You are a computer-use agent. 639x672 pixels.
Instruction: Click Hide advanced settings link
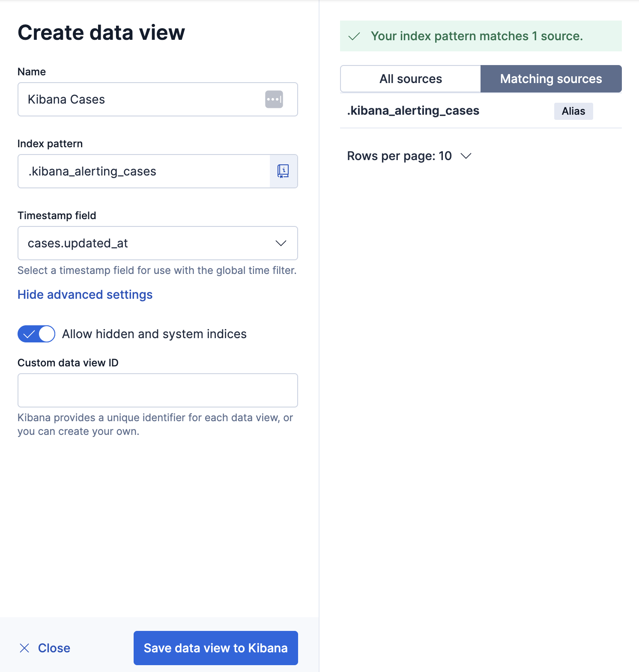(x=85, y=294)
